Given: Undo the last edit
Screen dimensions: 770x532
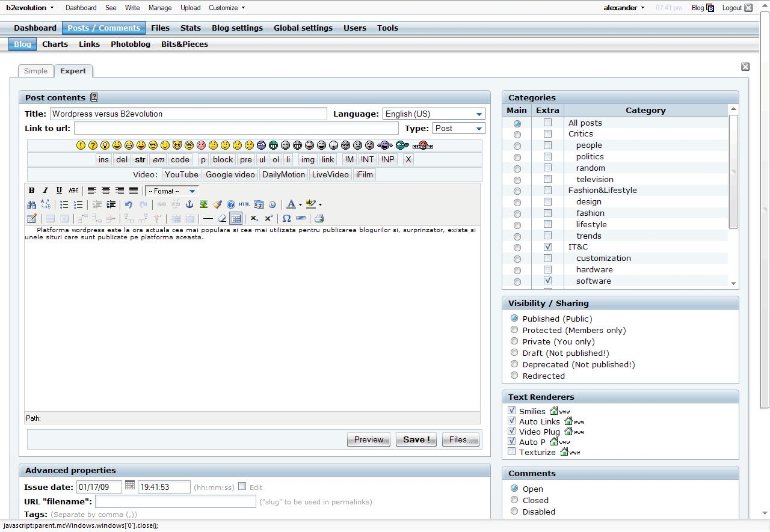Looking at the screenshot, I should point(129,204).
